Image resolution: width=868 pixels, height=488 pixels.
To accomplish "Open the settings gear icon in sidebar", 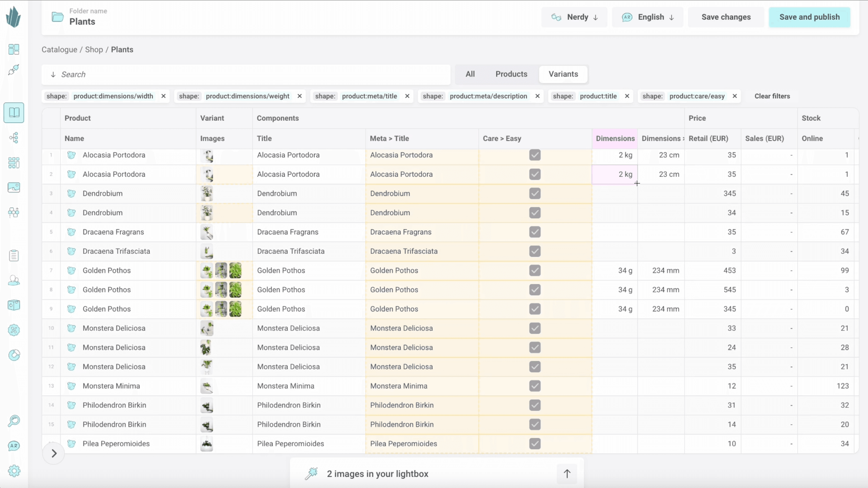I will click(14, 471).
